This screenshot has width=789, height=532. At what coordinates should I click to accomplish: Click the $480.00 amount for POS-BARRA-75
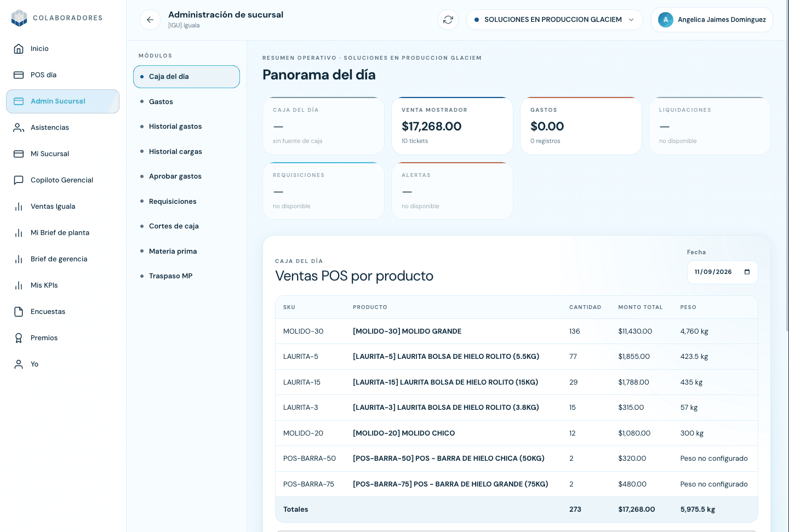[x=632, y=484]
